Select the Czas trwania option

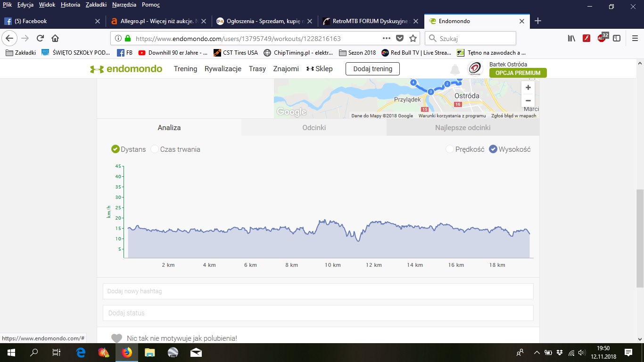coord(155,149)
